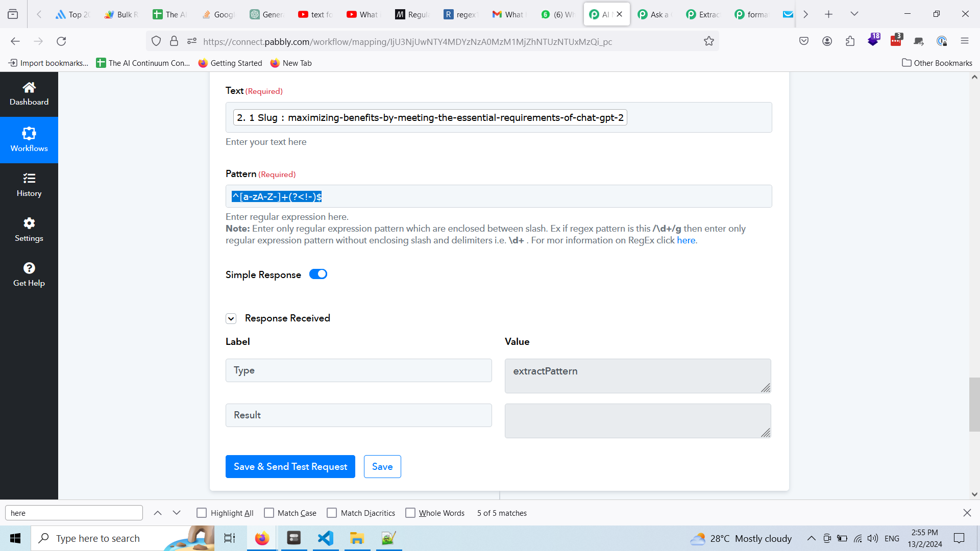Toggle the Simple Response switch

coord(318,274)
